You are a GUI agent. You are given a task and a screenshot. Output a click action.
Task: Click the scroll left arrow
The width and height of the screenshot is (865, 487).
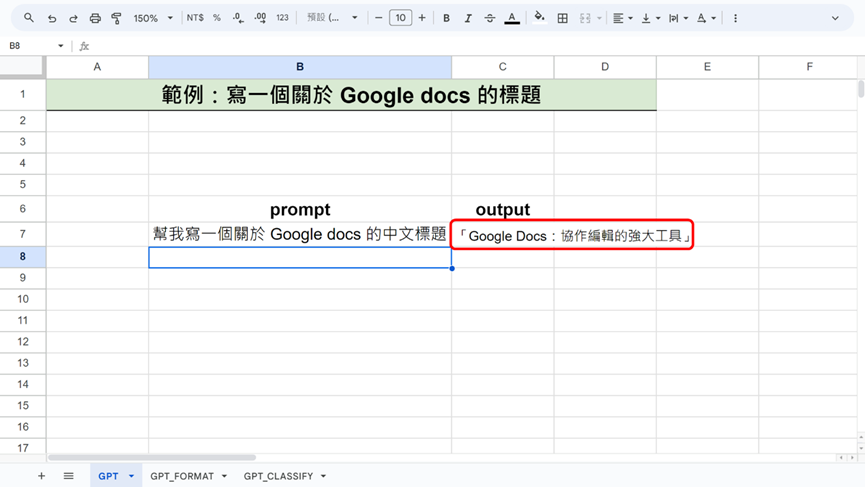(841, 458)
